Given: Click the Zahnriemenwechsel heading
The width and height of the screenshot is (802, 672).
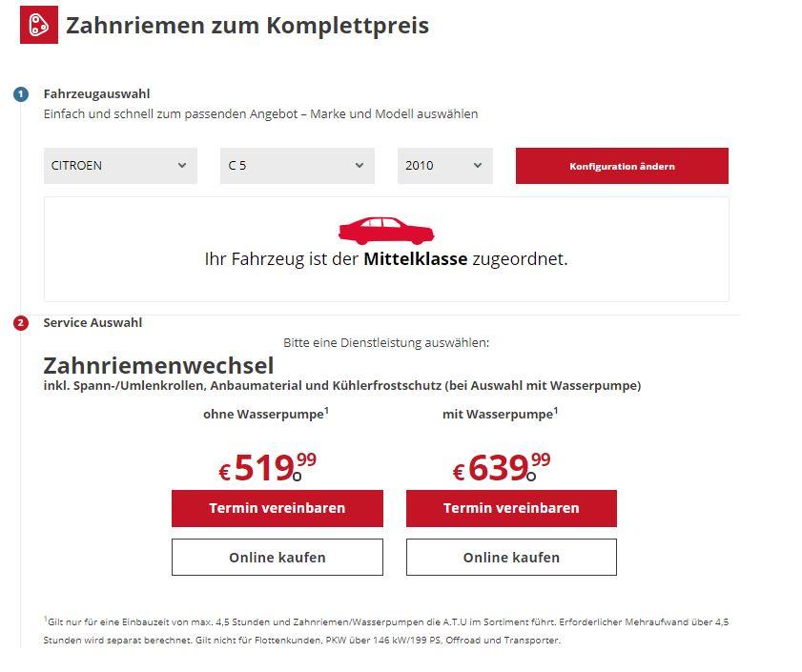Looking at the screenshot, I should pos(158,366).
